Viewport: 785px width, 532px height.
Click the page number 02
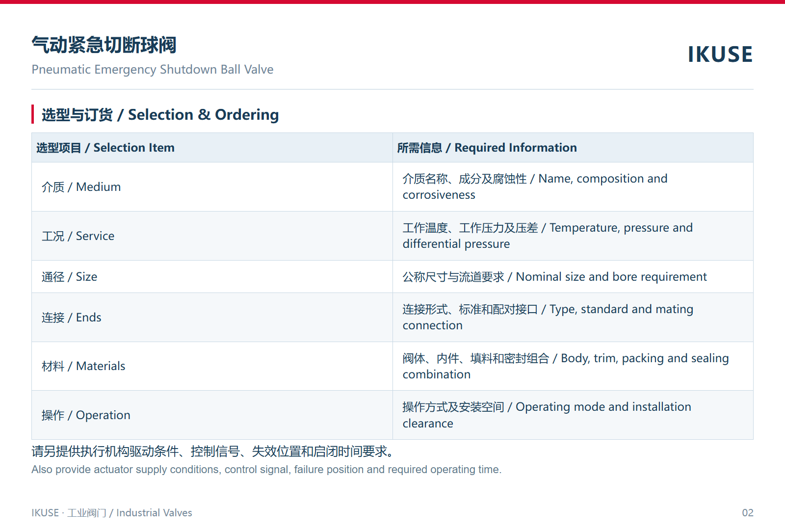point(748,513)
